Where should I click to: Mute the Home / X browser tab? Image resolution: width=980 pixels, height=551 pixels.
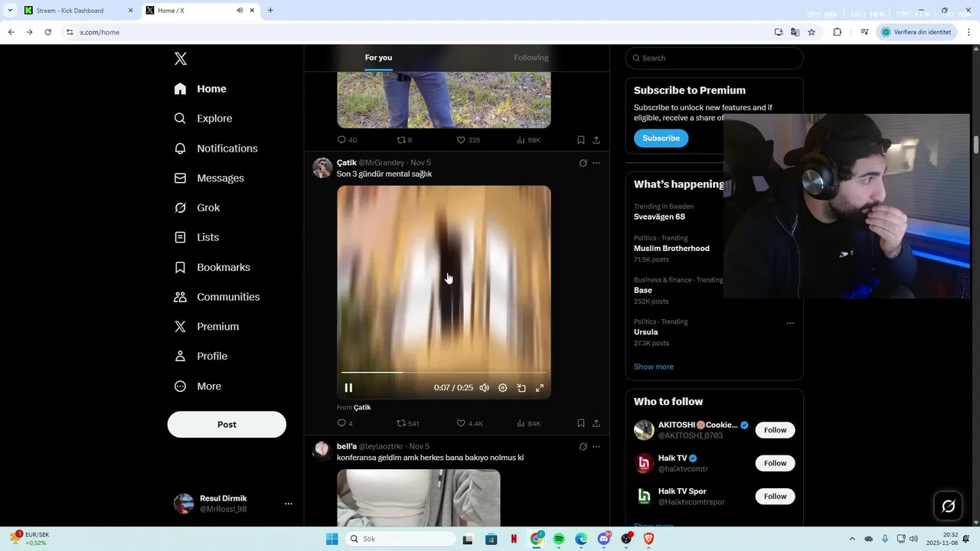pos(240,11)
